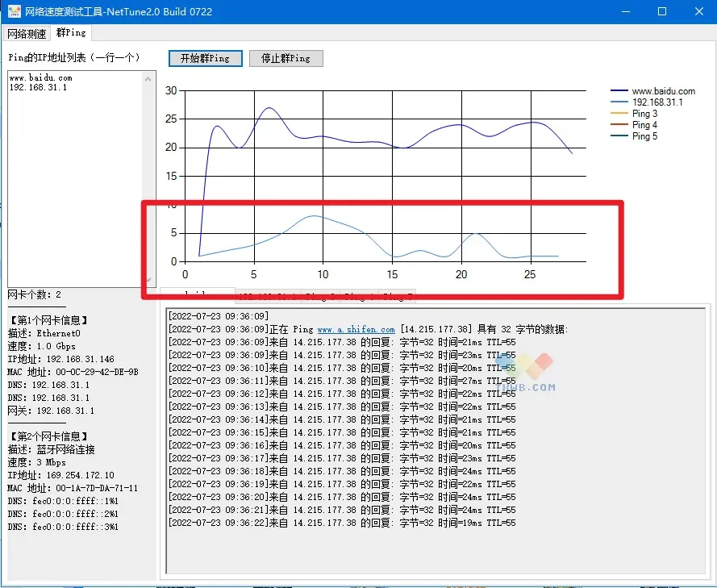Click the 停止群Ping button
The image size is (717, 588).
[286, 58]
